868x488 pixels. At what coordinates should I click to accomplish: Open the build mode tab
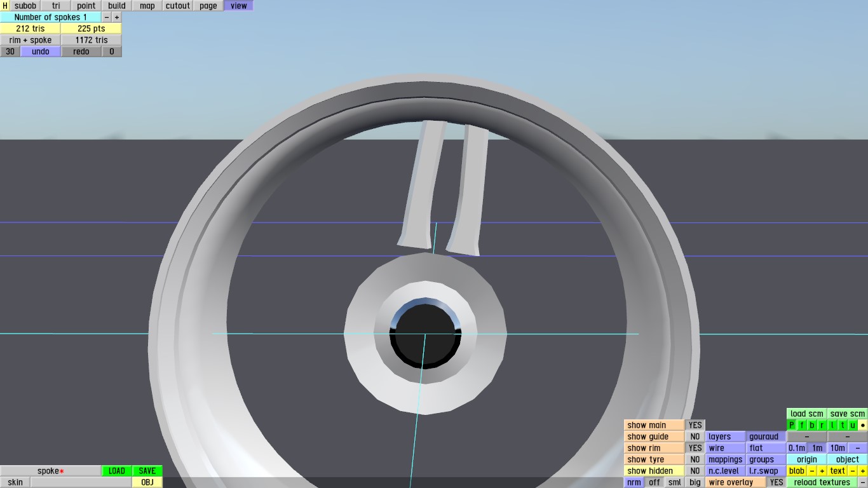coord(117,6)
